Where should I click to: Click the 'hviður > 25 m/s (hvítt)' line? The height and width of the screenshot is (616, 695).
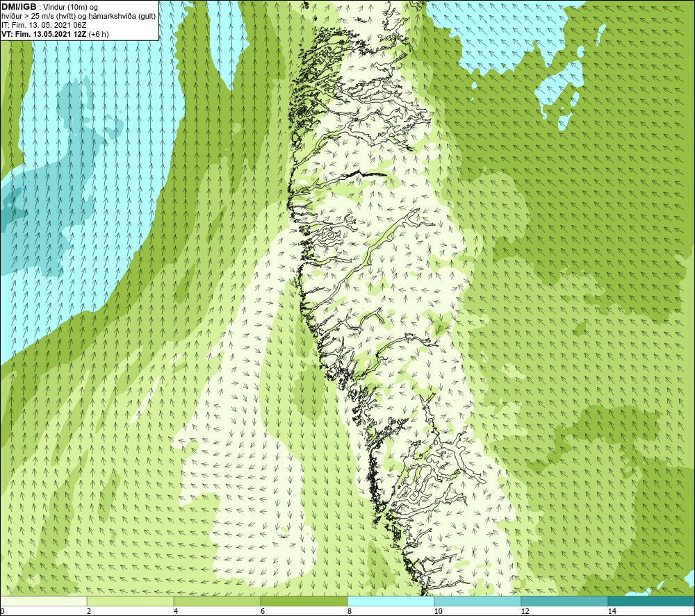(x=78, y=16)
